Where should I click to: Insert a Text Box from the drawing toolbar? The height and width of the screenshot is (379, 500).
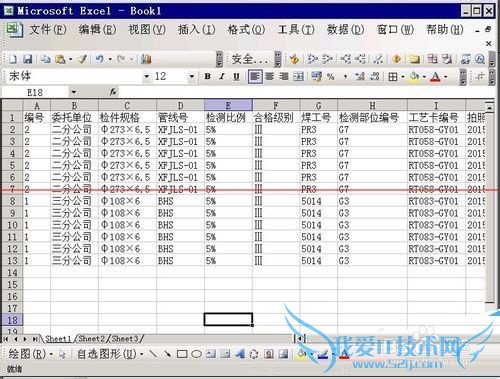tap(211, 354)
